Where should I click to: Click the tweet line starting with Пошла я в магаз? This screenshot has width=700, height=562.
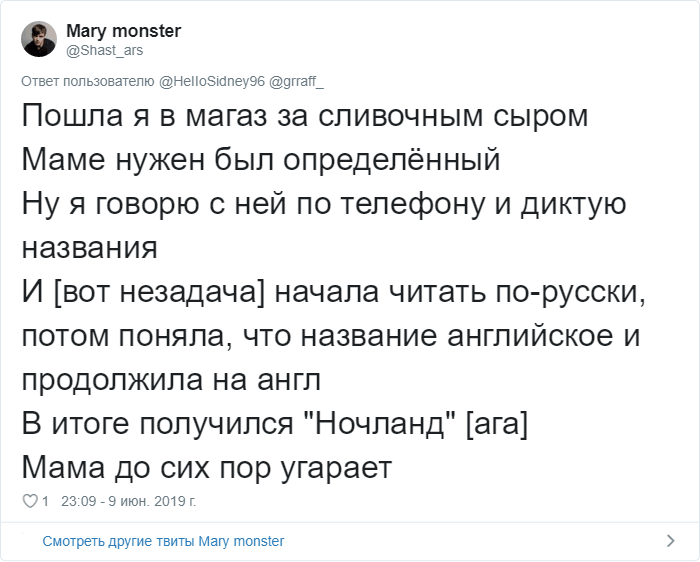(305, 117)
